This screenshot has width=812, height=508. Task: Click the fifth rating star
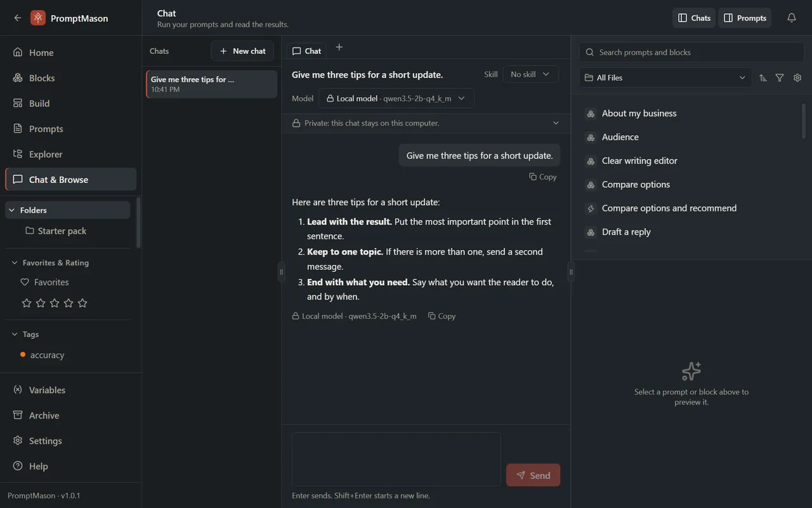82,303
